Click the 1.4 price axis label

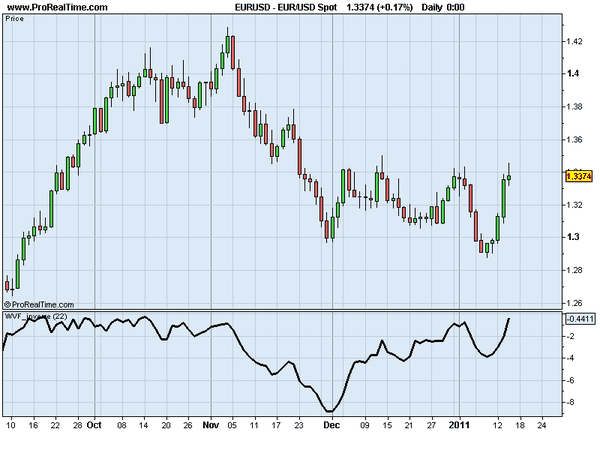573,73
